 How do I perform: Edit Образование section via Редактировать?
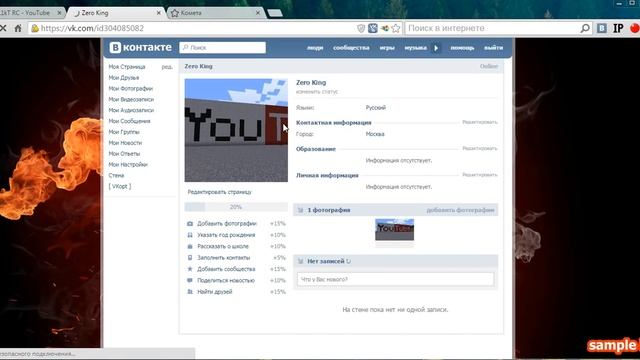point(480,149)
